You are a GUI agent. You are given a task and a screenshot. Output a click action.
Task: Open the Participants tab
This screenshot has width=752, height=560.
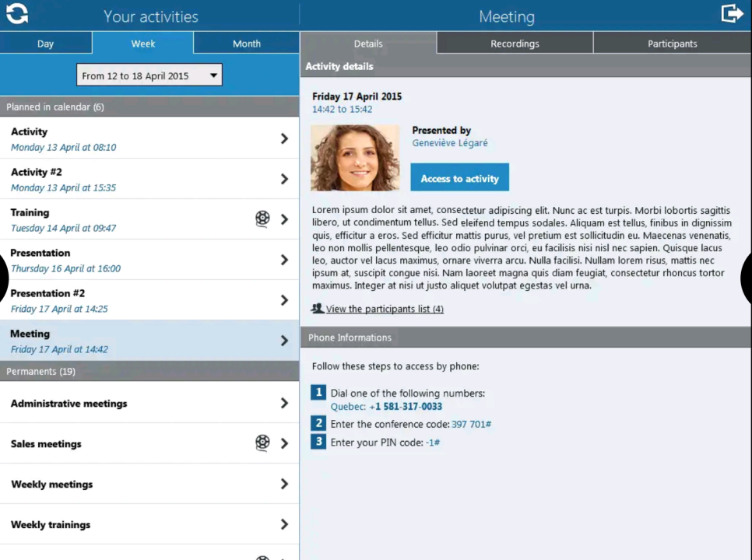tap(673, 43)
